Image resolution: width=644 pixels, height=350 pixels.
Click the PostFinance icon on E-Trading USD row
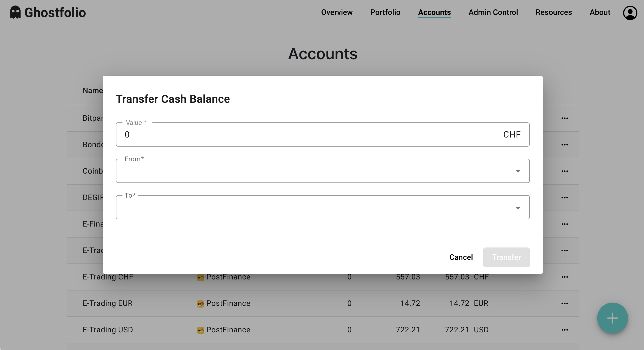pos(200,330)
